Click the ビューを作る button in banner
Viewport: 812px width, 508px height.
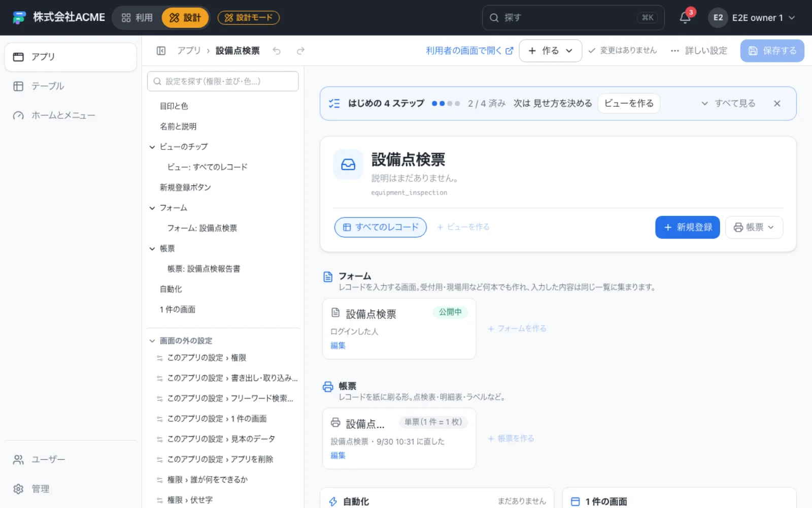(629, 104)
